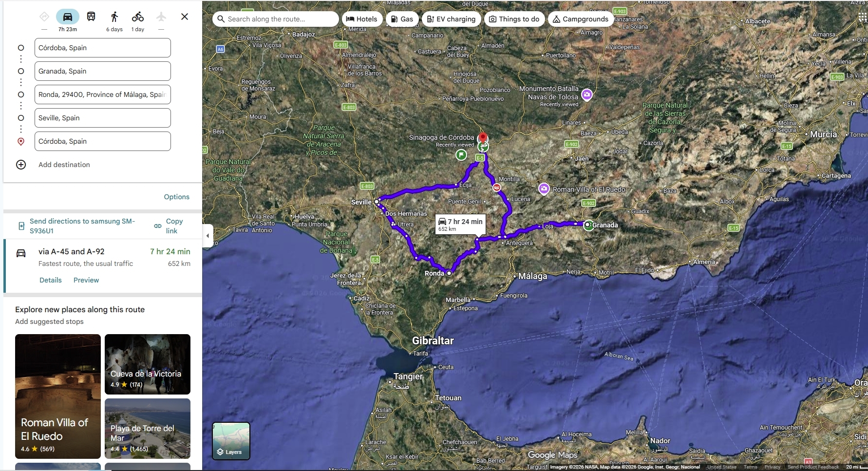Select the best travel mode icon

pos(44,17)
